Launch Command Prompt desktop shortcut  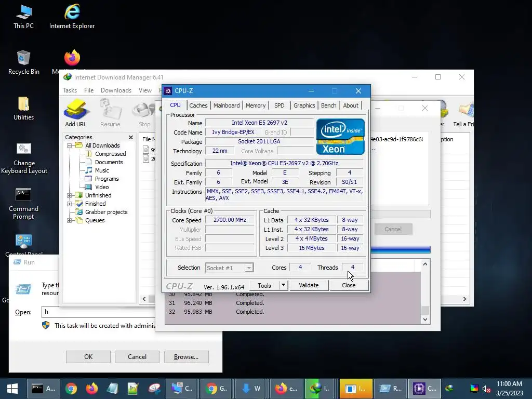click(23, 204)
